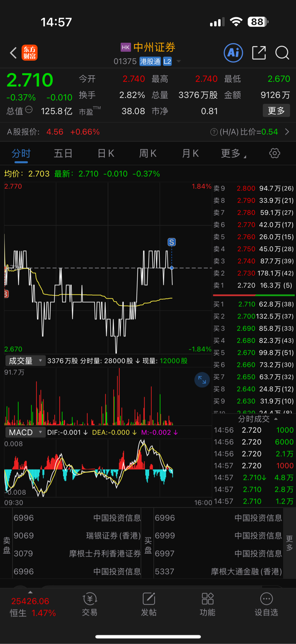Tap the question mark beside H/A ratio
The height and width of the screenshot is (644, 296).
click(x=214, y=132)
